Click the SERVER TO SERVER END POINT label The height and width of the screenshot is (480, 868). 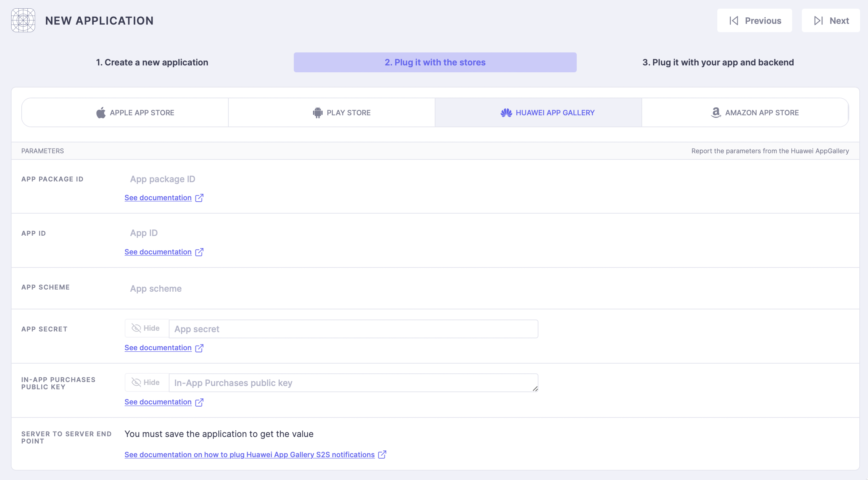(66, 437)
